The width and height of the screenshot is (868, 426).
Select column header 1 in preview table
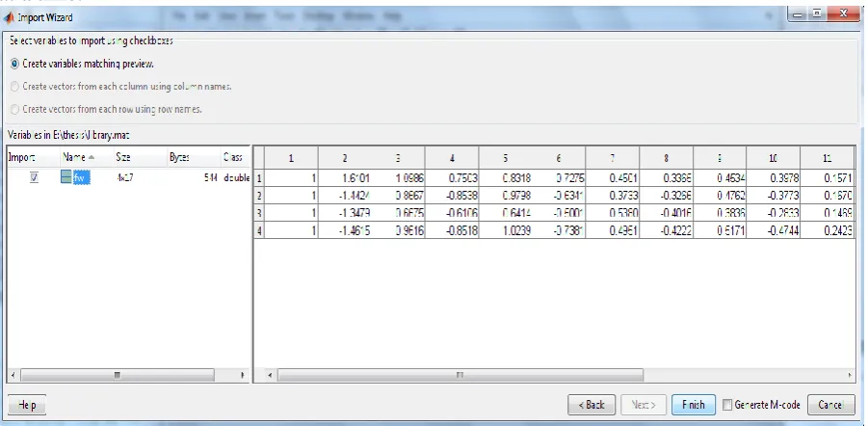coord(291,158)
